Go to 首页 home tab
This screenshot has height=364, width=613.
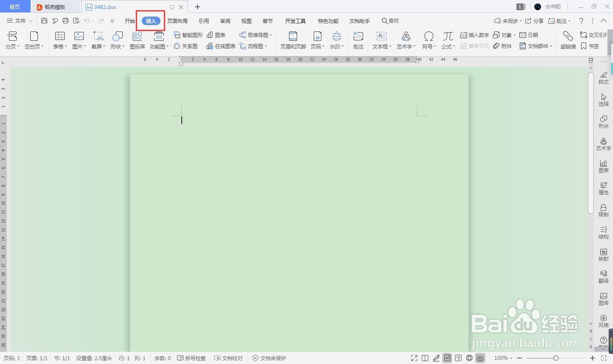[14, 7]
